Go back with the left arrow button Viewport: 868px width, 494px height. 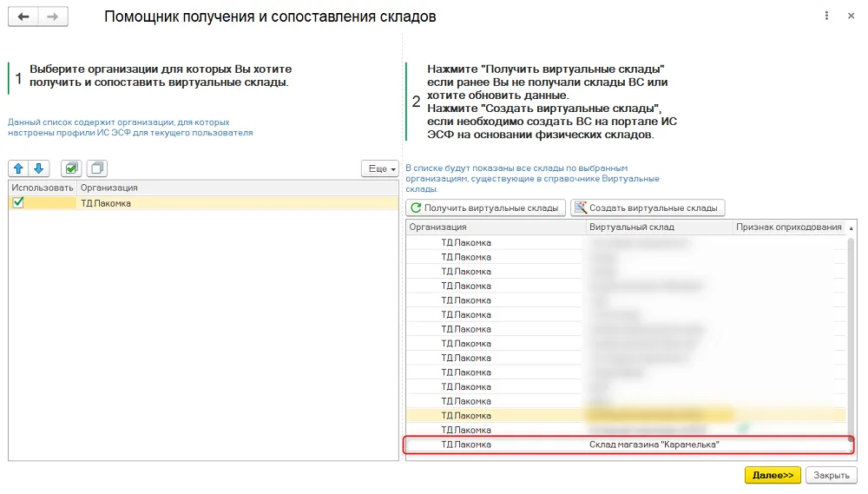(23, 16)
